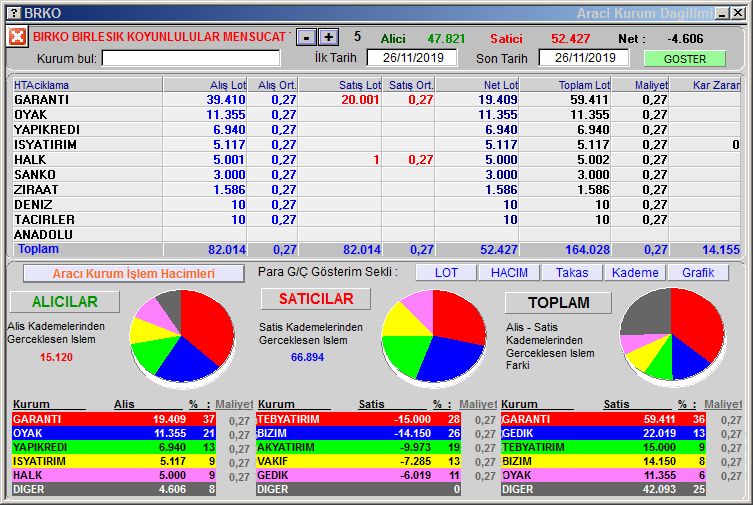Switch display to HACIM
The height and width of the screenshot is (505, 753).
click(x=509, y=273)
